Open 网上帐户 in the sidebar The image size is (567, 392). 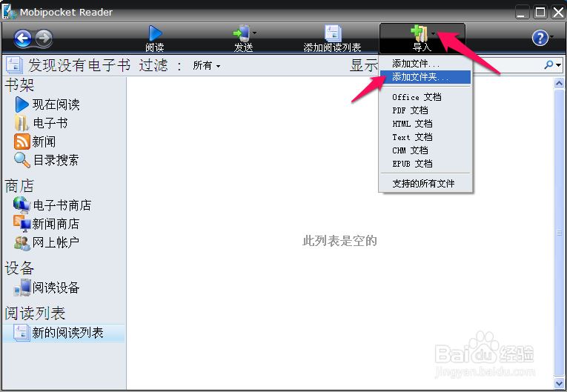point(56,242)
